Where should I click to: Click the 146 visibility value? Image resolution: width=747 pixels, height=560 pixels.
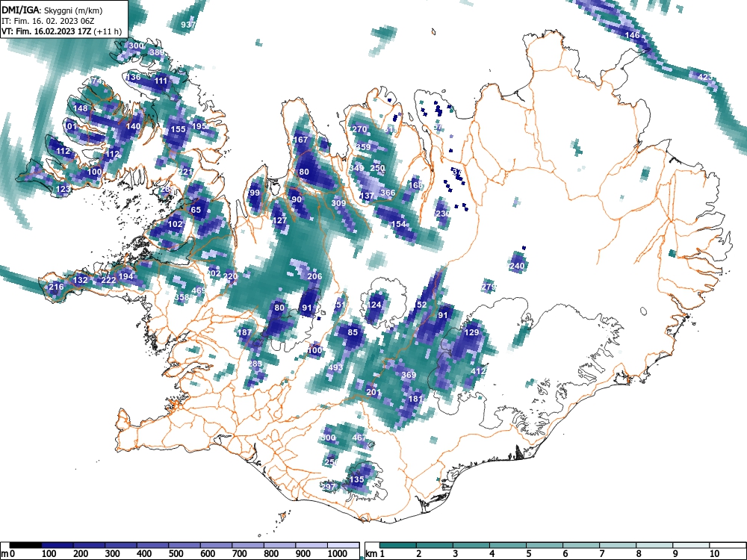pos(632,35)
